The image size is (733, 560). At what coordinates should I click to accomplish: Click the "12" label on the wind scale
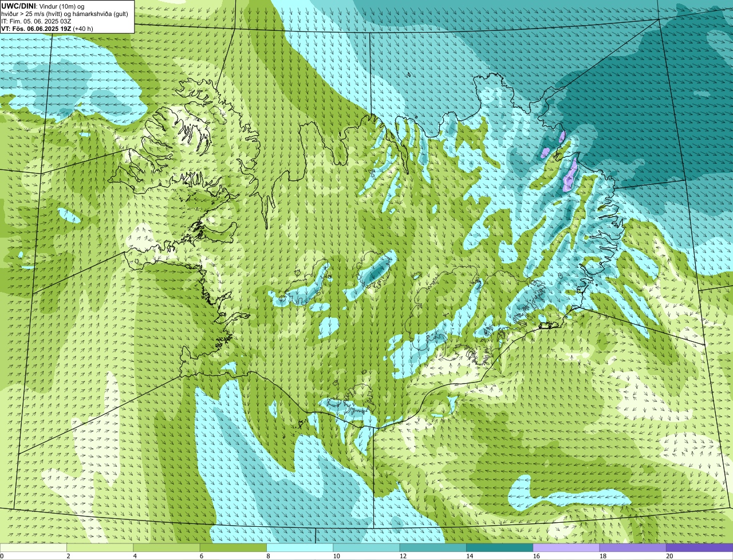(403, 556)
